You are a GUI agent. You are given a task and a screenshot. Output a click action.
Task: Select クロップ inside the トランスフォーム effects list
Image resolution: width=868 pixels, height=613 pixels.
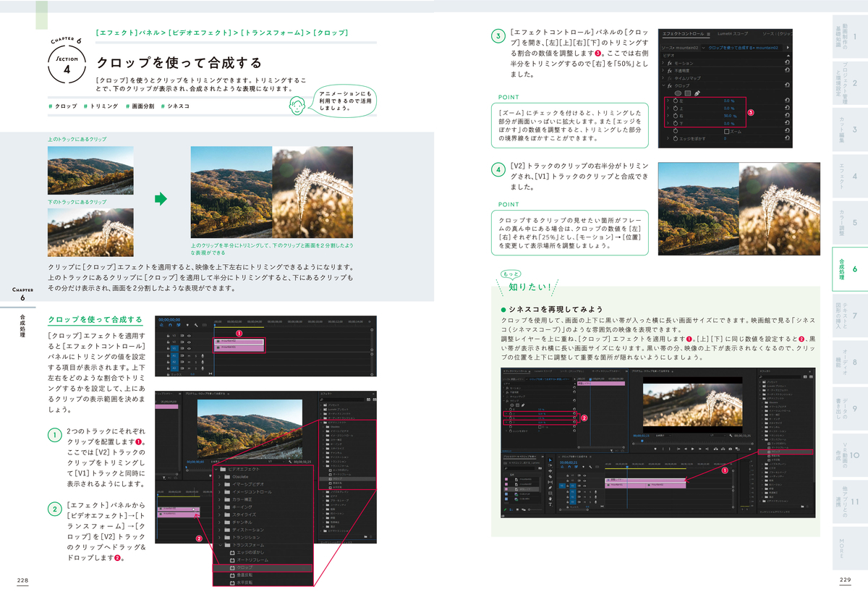point(244,567)
